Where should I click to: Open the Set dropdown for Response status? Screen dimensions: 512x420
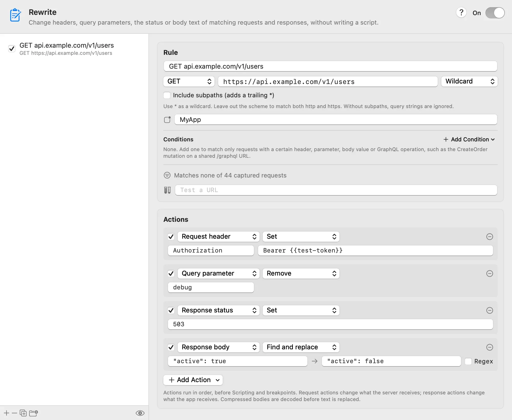pyautogui.click(x=301, y=310)
